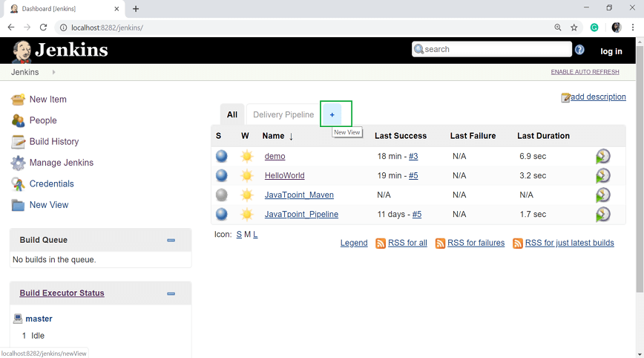Focus the Jenkins search box
This screenshot has width=644, height=358.
(x=492, y=49)
